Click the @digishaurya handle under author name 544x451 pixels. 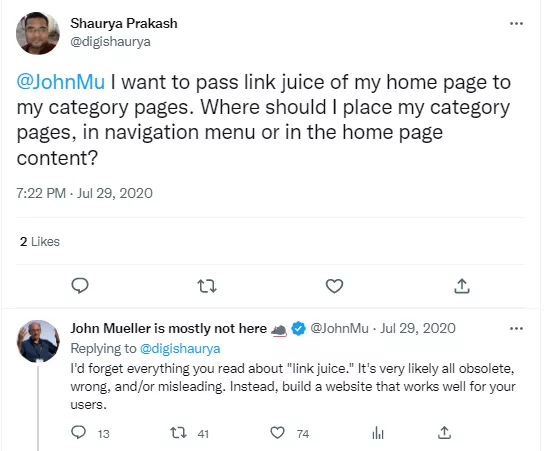point(110,42)
